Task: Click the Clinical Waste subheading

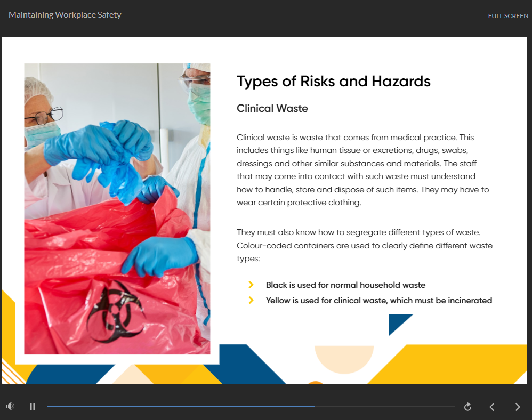Action: (x=272, y=108)
